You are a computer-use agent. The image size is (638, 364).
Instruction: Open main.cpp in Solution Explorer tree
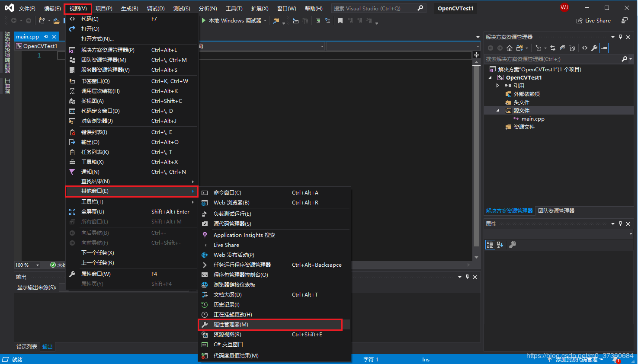click(532, 119)
